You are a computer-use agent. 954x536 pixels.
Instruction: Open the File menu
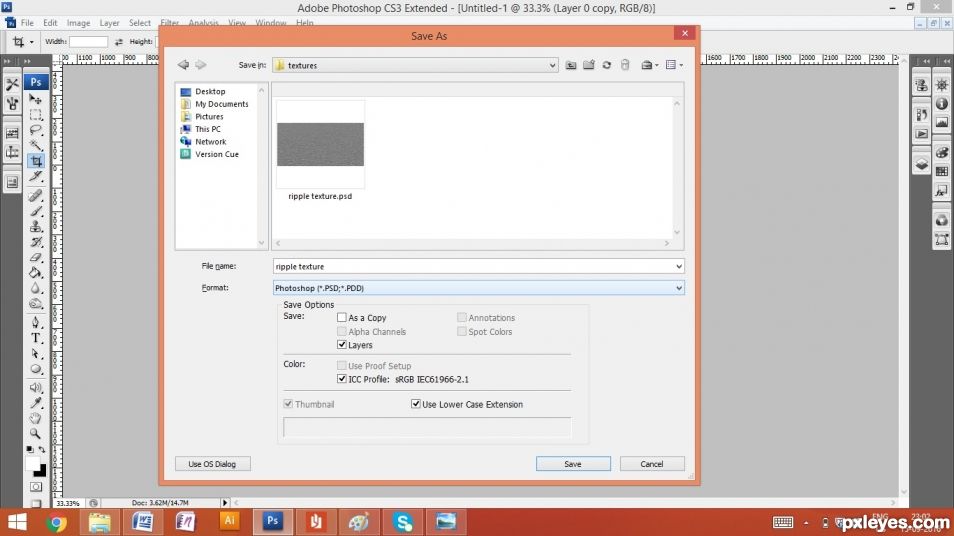[x=27, y=23]
